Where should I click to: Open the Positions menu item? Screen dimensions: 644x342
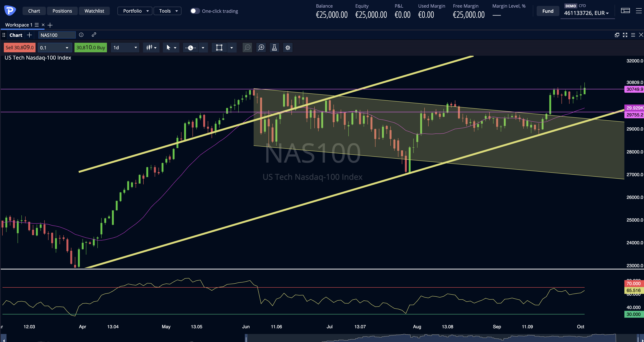tap(62, 11)
